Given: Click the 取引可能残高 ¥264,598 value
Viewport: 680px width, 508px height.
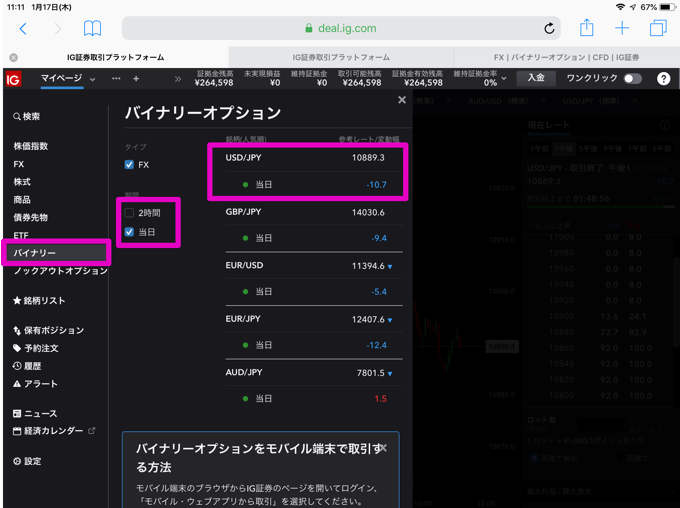Looking at the screenshot, I should coord(362,83).
